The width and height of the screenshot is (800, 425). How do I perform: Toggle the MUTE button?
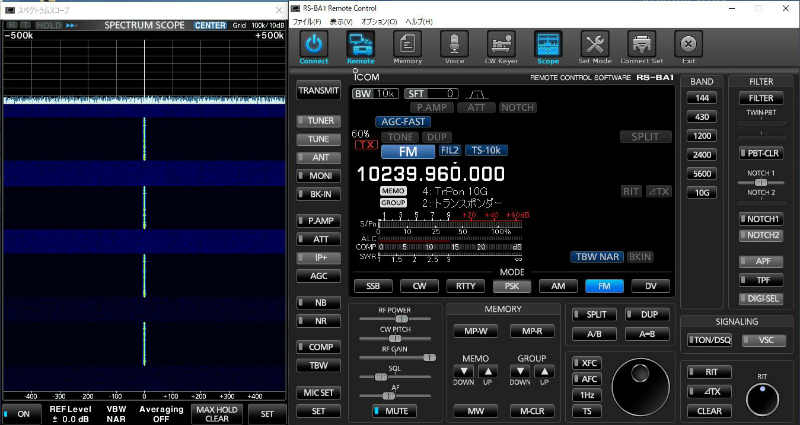(394, 411)
